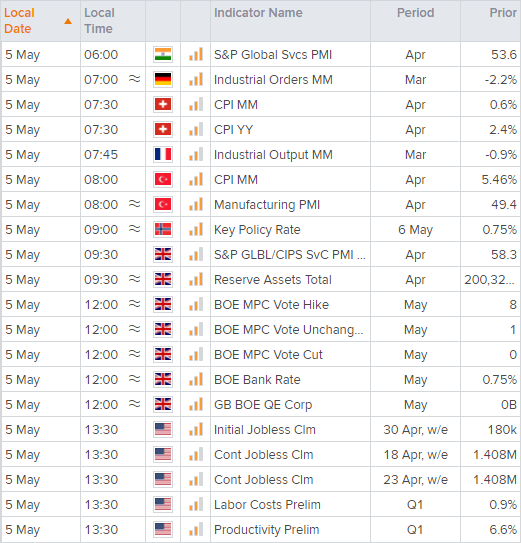
Task: Click the India flag icon
Action: tap(163, 55)
